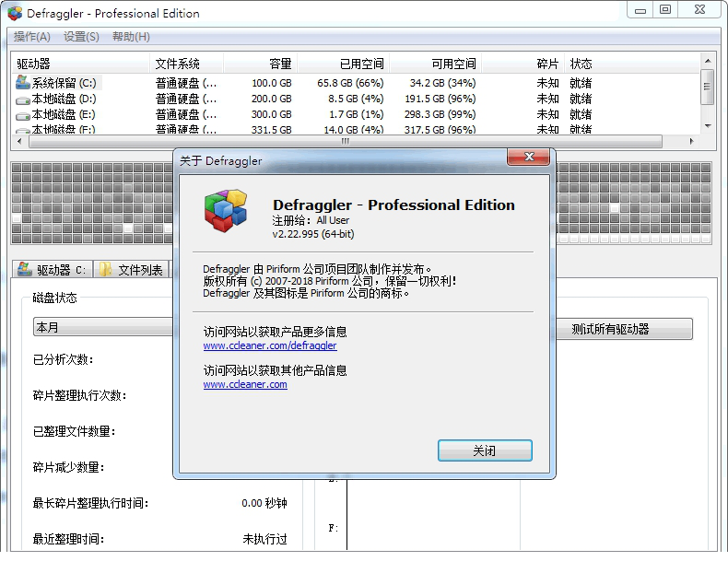Image resolution: width=728 pixels, height=573 pixels.
Task: Open the 操作(A) menu
Action: 32,37
